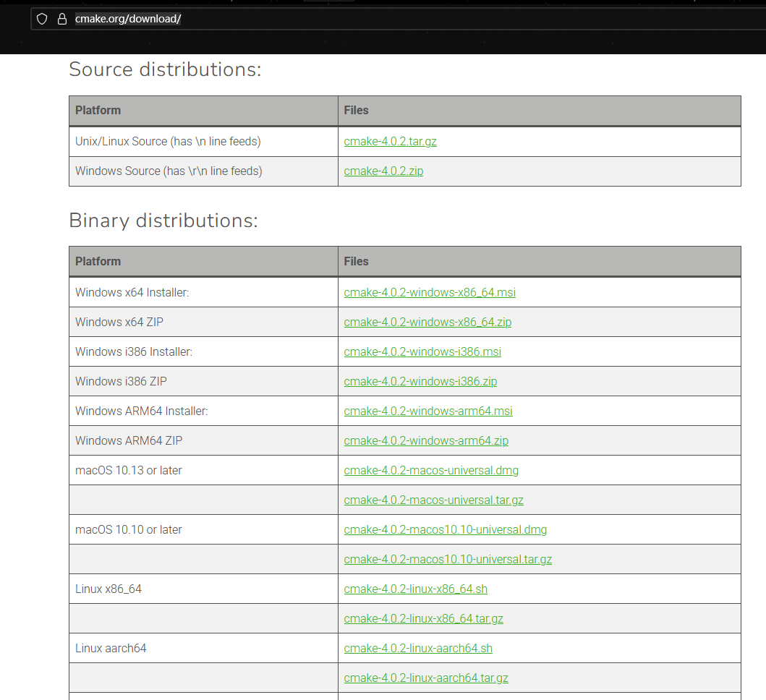Select the Windows x64 Installer cell
Viewport: 766px width, 700px height.
pos(203,293)
